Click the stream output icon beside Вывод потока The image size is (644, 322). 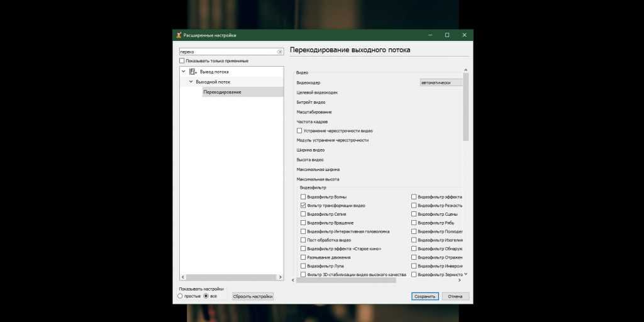(192, 72)
